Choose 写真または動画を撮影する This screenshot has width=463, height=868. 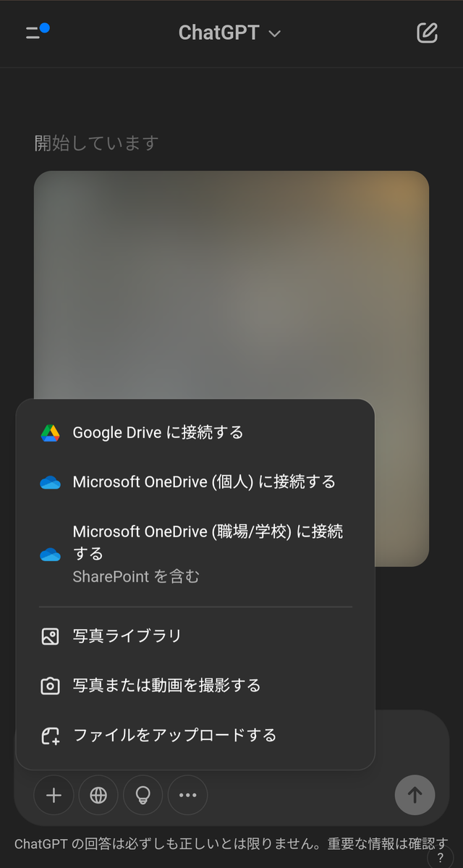point(166,686)
